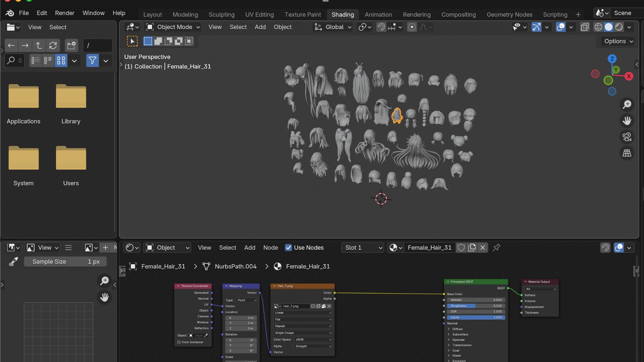
Task: Unlink the Female_Hair_31 material
Action: [483, 248]
